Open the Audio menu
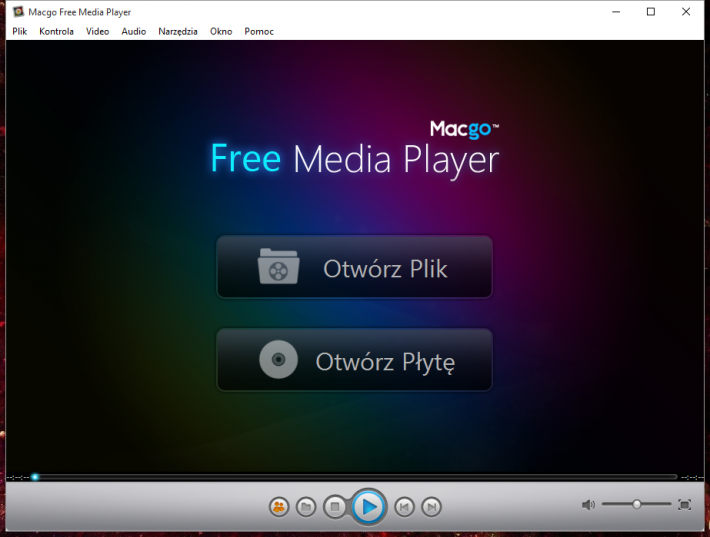710x537 pixels. pyautogui.click(x=134, y=31)
